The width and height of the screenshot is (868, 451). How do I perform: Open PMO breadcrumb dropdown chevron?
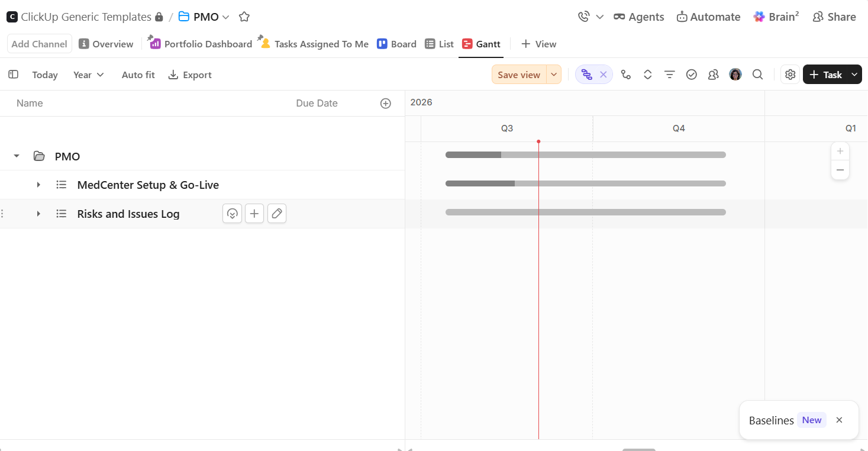pos(225,17)
